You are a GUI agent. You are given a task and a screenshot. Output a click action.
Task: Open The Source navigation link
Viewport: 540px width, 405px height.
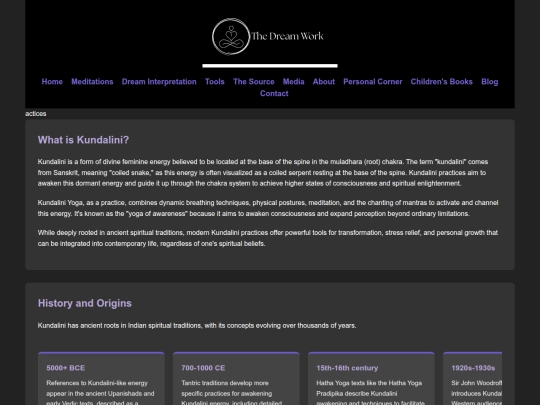coord(253,82)
